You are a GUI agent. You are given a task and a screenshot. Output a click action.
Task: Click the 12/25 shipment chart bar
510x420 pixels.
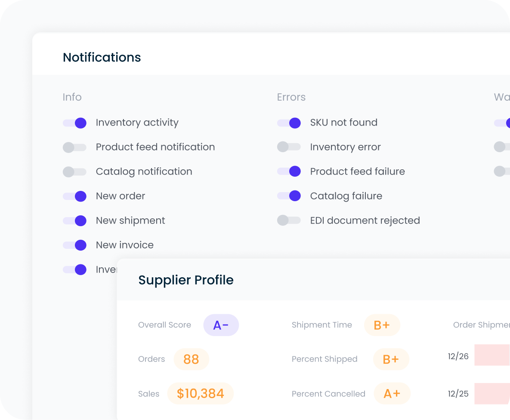492,394
